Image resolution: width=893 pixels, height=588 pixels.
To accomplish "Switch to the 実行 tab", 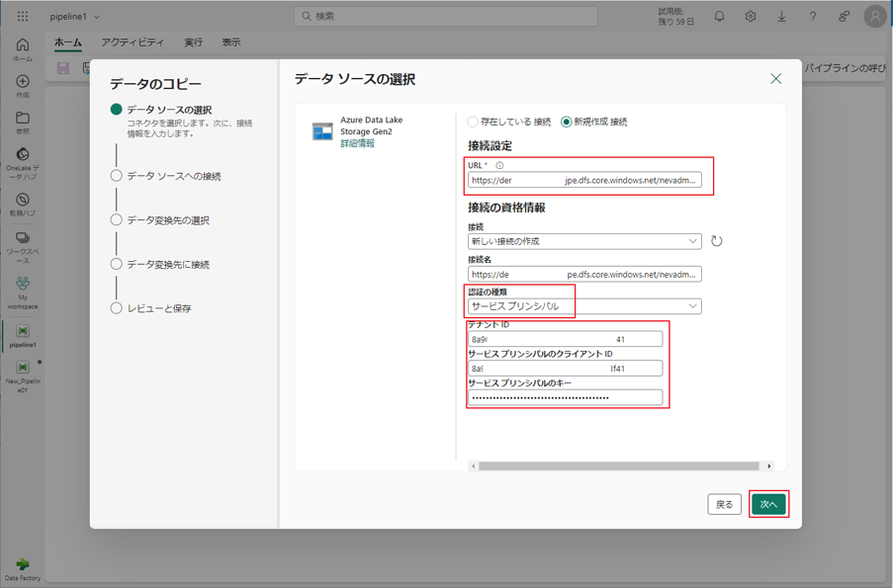I will pos(193,42).
